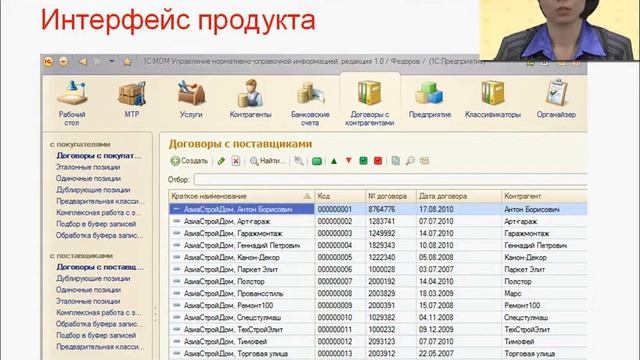Open Подбор в буфер записей under с покупателями
Viewport: 640px width, 360px height.
pos(96,224)
